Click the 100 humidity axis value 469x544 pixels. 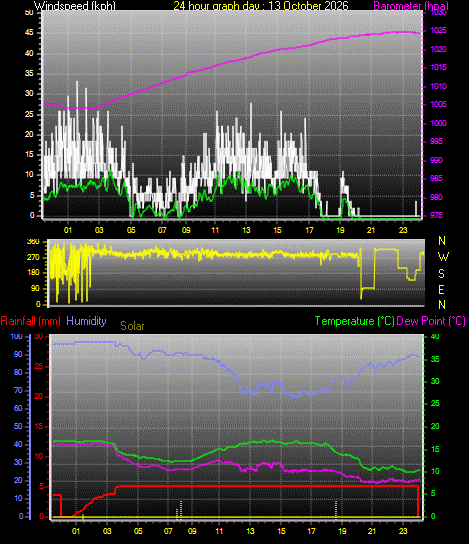click(x=16, y=337)
